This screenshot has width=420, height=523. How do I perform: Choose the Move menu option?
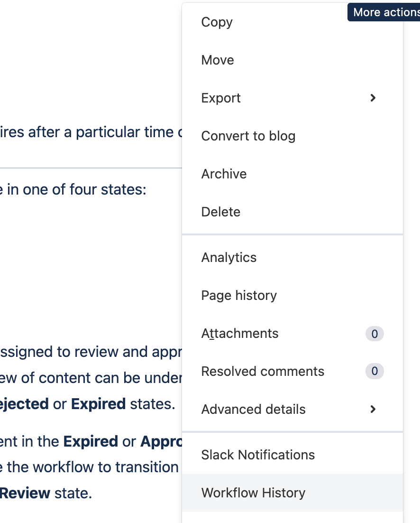click(292, 60)
